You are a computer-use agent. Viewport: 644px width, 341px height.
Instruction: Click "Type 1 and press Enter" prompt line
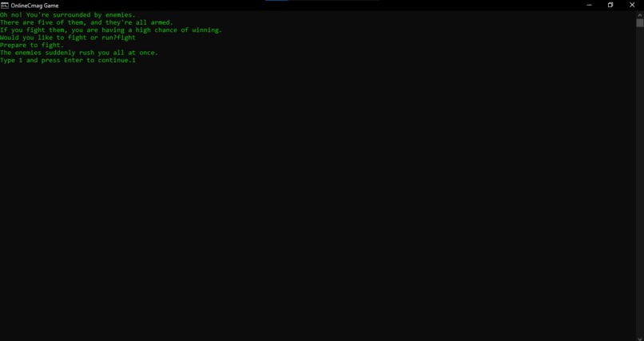tap(68, 61)
